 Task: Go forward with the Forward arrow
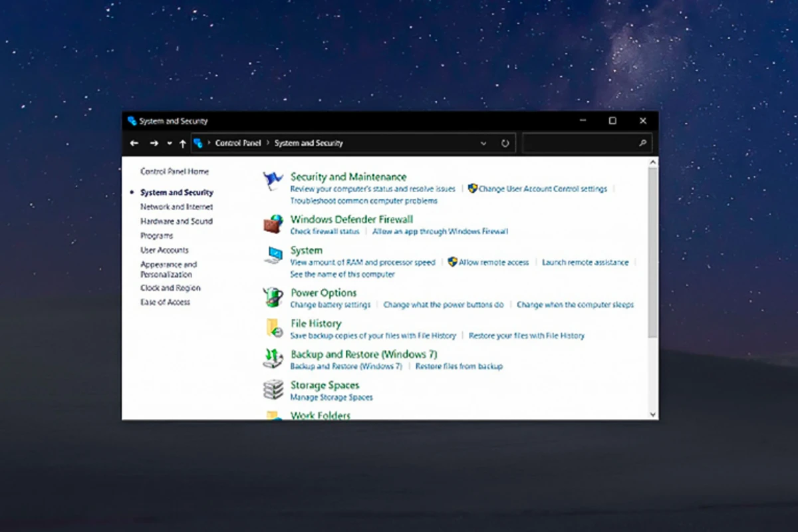[154, 143]
